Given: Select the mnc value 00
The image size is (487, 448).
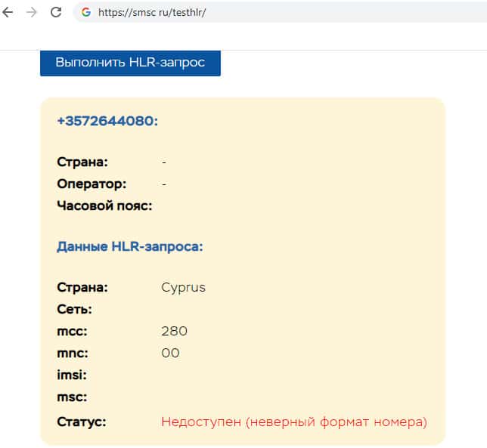Looking at the screenshot, I should 170,353.
